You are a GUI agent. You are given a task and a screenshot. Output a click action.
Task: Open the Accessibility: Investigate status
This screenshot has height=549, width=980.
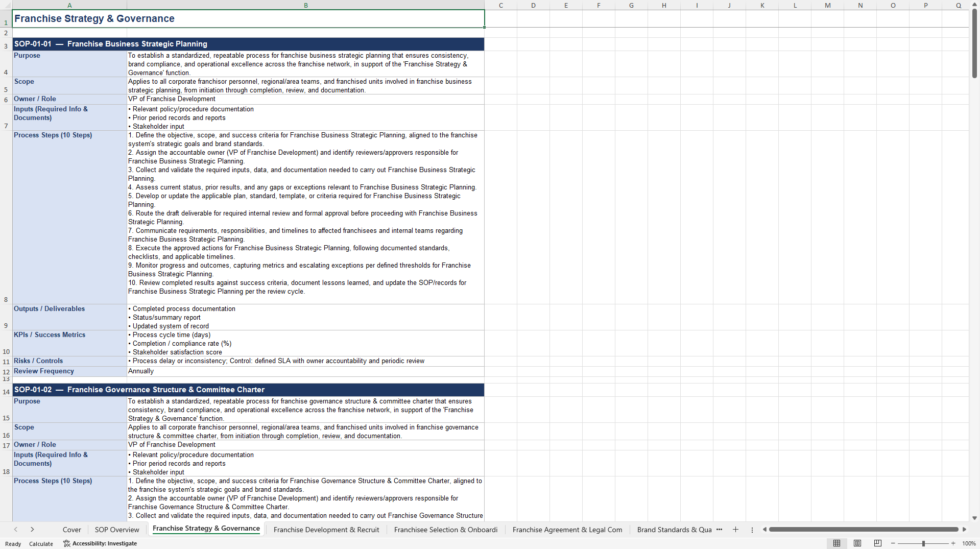point(100,543)
